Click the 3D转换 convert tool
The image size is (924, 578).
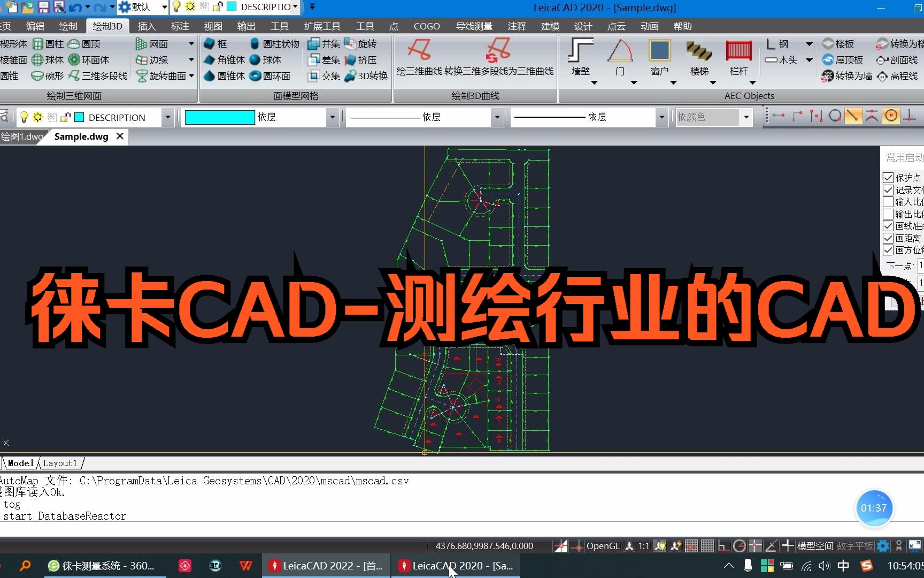[366, 76]
